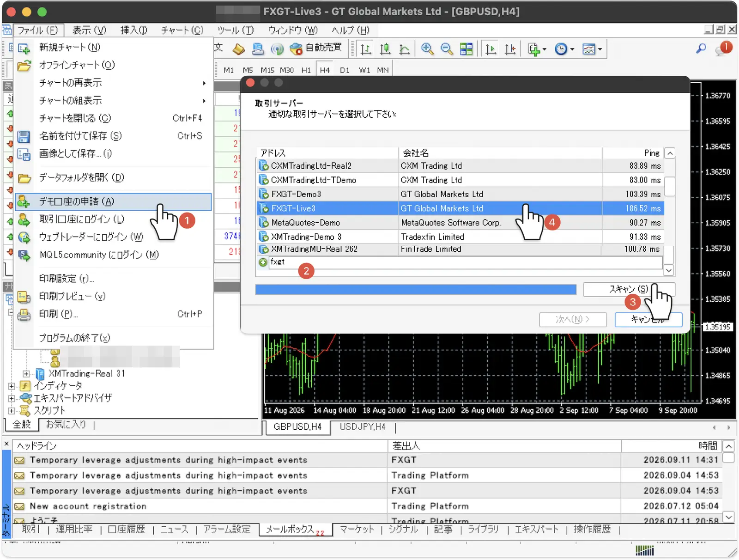Click the 次へ(N) > button
Screen dimensions: 739x560
click(x=573, y=319)
